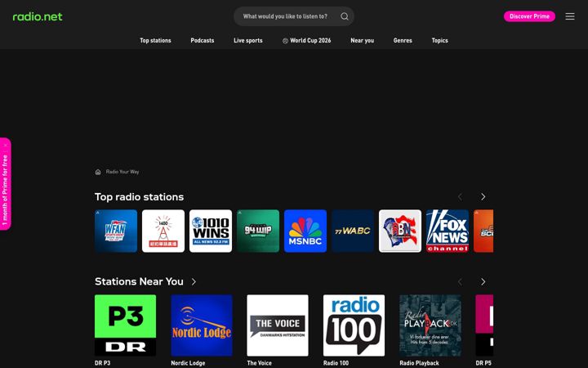The width and height of the screenshot is (588, 368).
Task: Click the Nordic Lodge station name link
Action: coord(188,363)
